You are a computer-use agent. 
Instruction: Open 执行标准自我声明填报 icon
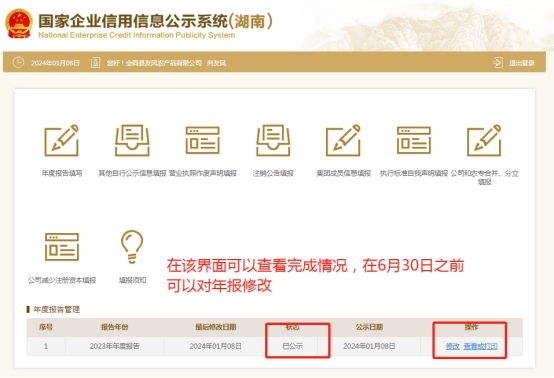click(x=414, y=140)
